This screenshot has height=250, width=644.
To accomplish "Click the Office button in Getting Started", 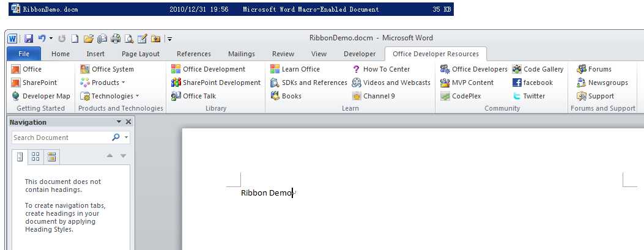I will click(x=26, y=69).
